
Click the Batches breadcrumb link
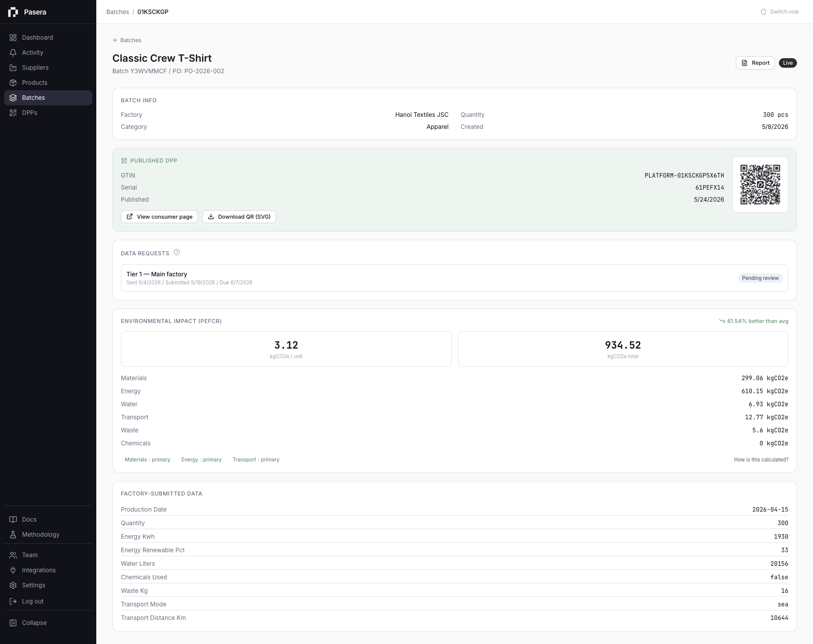[117, 12]
